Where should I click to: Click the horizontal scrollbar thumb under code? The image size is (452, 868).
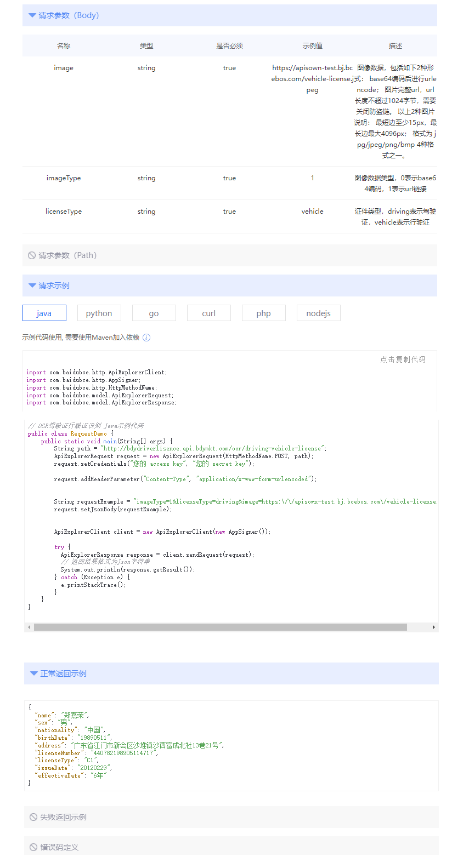point(220,627)
